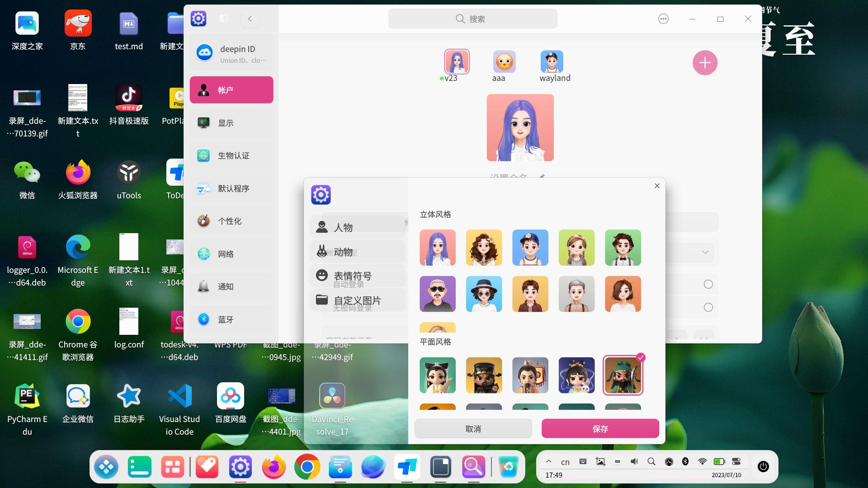Open the 显示 (Display) settings section
The width and height of the screenshot is (868, 488).
(231, 123)
